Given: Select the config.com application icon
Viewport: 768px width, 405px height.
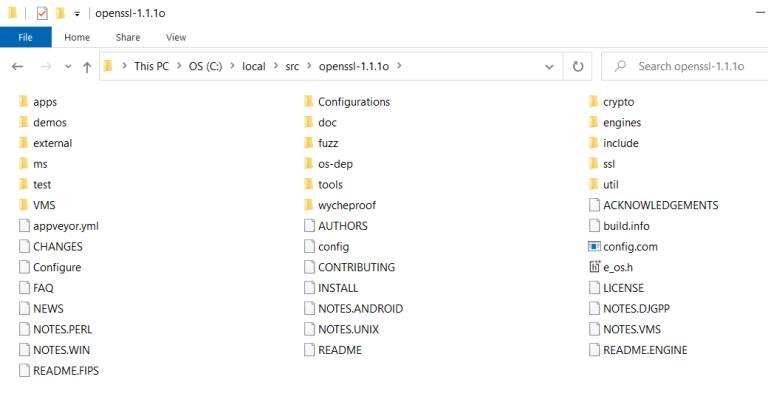Looking at the screenshot, I should click(594, 246).
